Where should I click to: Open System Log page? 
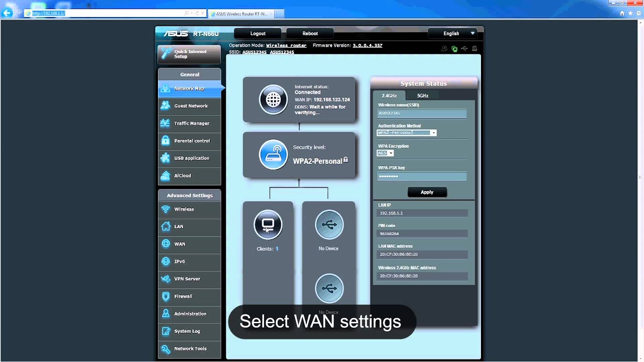tap(189, 331)
